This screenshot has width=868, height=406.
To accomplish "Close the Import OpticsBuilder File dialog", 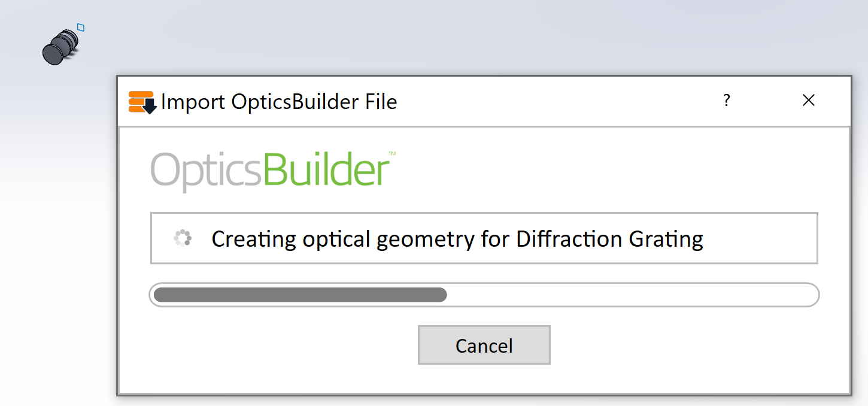I will tap(808, 101).
